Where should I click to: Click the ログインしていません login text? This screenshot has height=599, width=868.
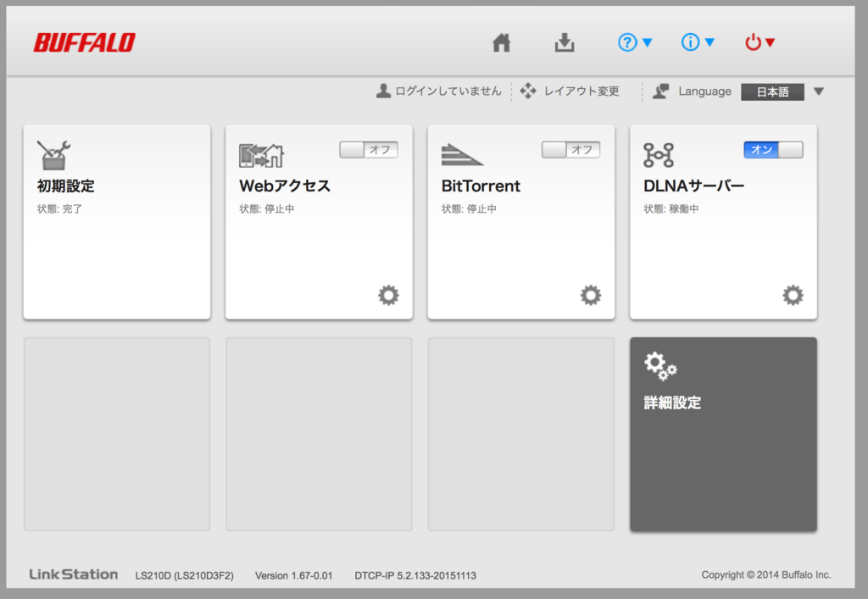pos(448,92)
